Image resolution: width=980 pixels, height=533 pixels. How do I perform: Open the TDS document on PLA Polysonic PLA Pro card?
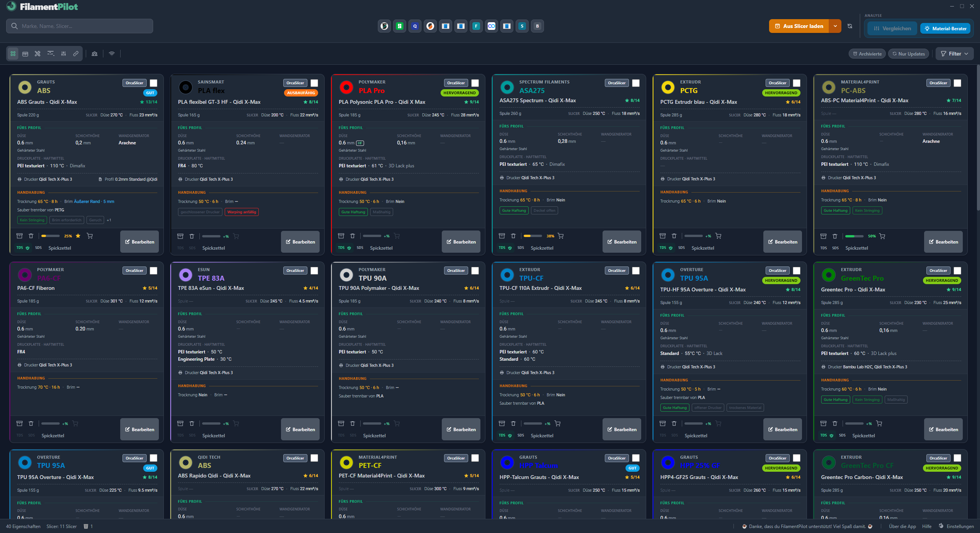(344, 248)
